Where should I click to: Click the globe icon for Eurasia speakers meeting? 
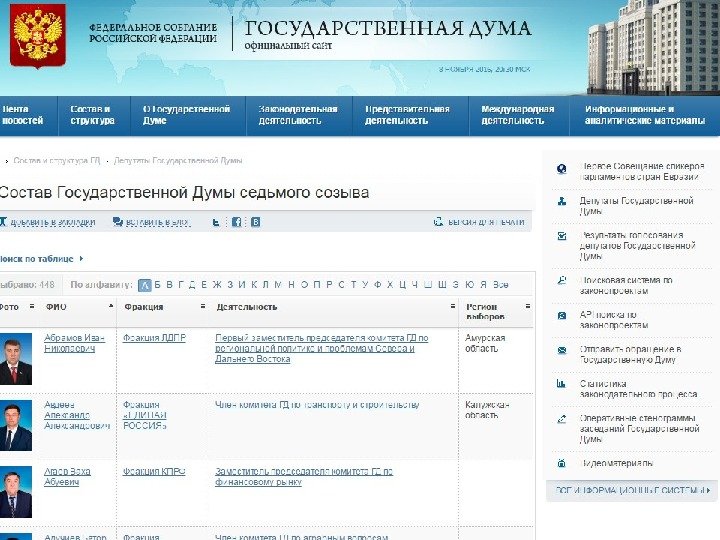pyautogui.click(x=562, y=169)
